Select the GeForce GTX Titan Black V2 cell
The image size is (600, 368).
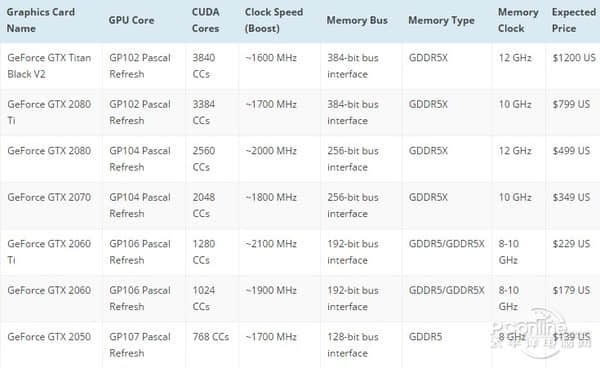49,66
